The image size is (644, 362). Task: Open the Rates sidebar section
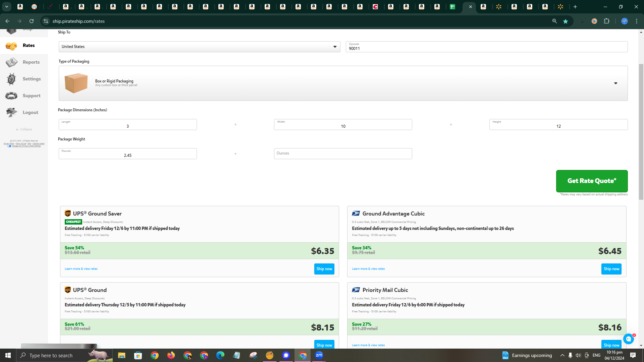[x=24, y=46]
